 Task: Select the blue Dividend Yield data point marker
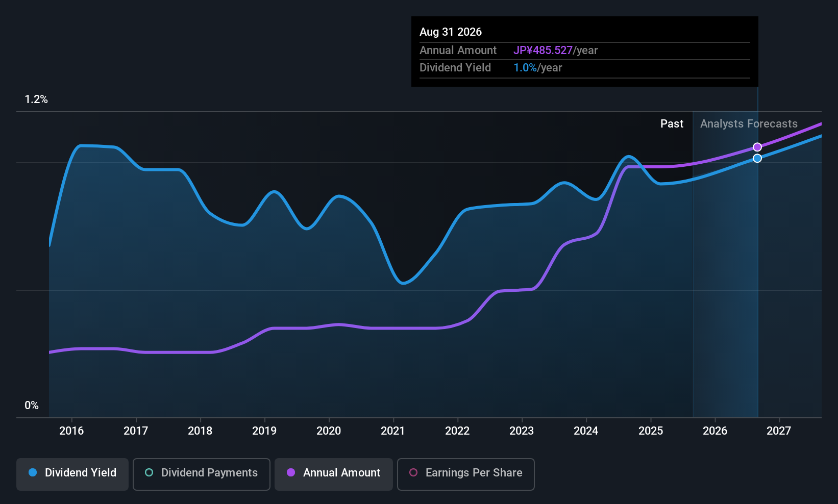click(x=757, y=158)
